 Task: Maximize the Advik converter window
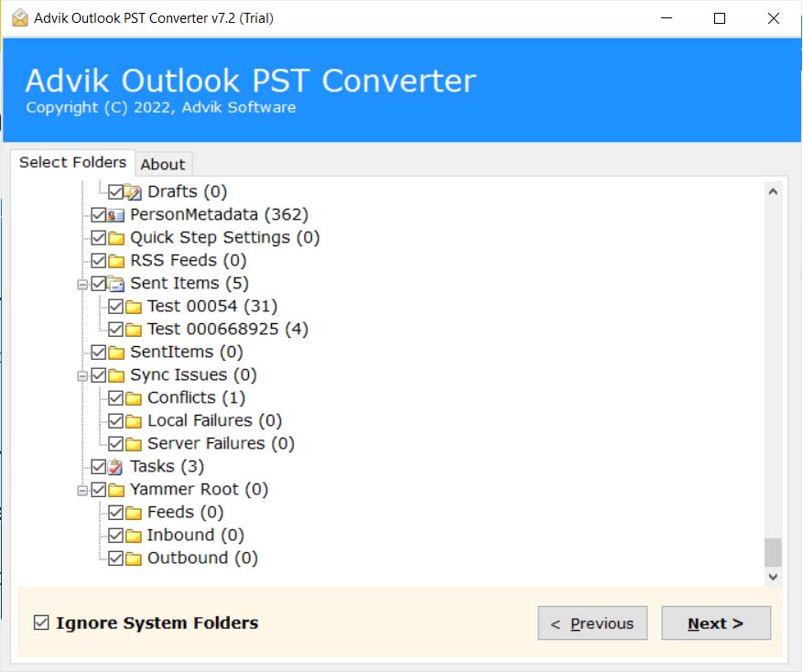pos(720,18)
